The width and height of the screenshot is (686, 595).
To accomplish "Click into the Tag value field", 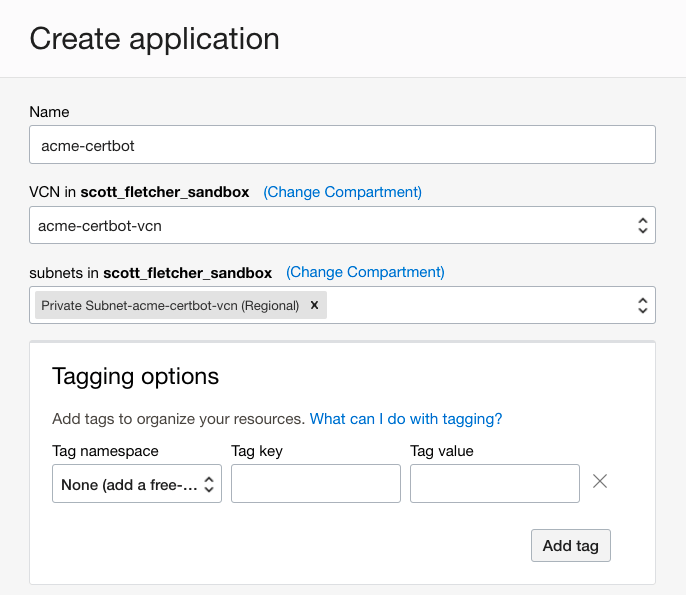I will coord(495,484).
